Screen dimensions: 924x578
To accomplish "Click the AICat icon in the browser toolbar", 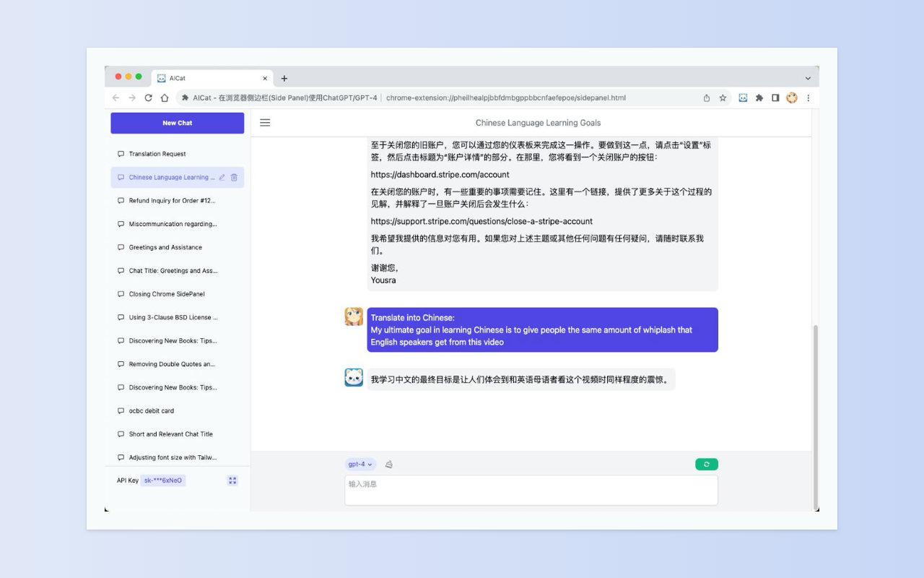I will pos(743,98).
